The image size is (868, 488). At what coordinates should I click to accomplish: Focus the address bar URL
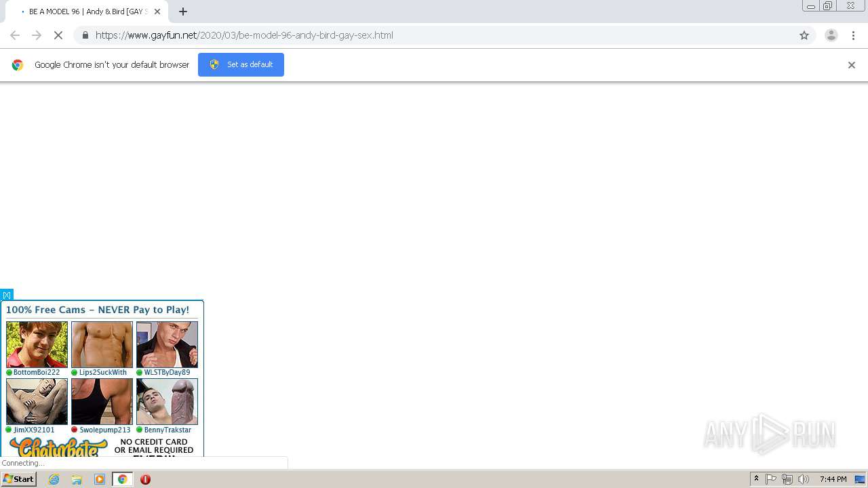(244, 35)
